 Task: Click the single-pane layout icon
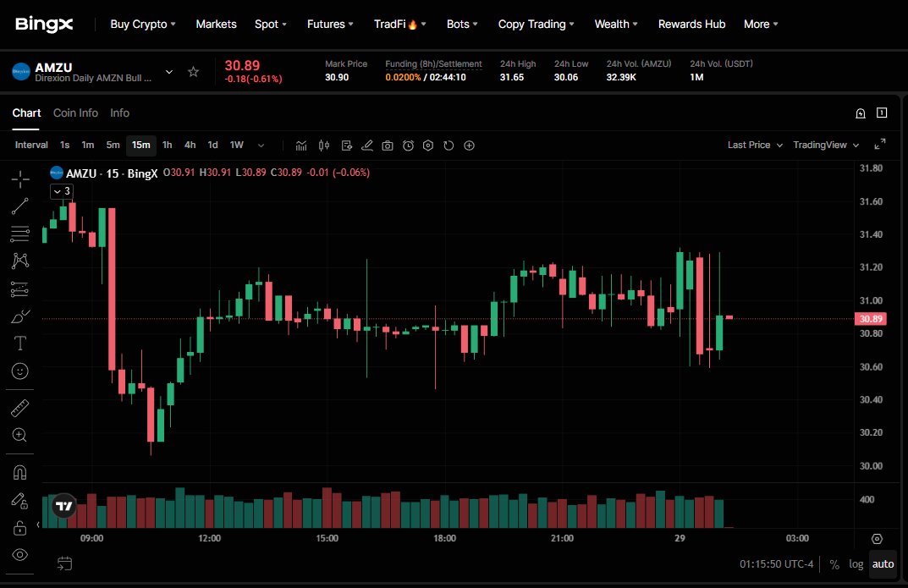[x=882, y=113]
